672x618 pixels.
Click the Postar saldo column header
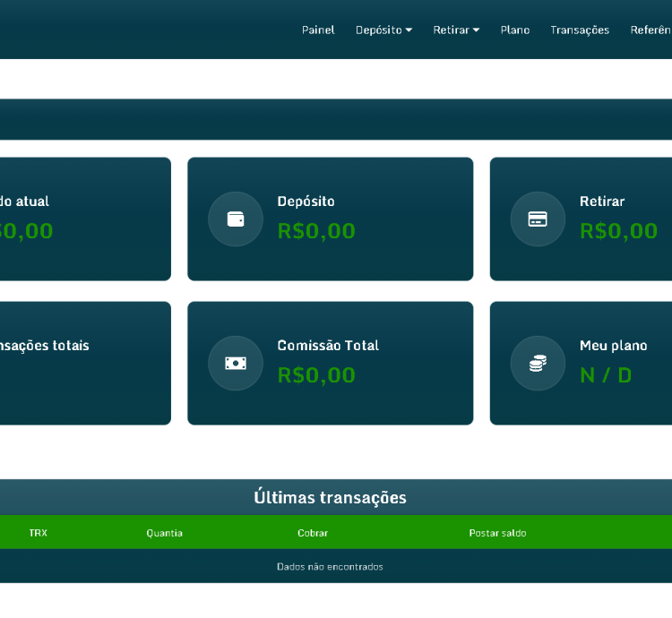pyautogui.click(x=497, y=533)
